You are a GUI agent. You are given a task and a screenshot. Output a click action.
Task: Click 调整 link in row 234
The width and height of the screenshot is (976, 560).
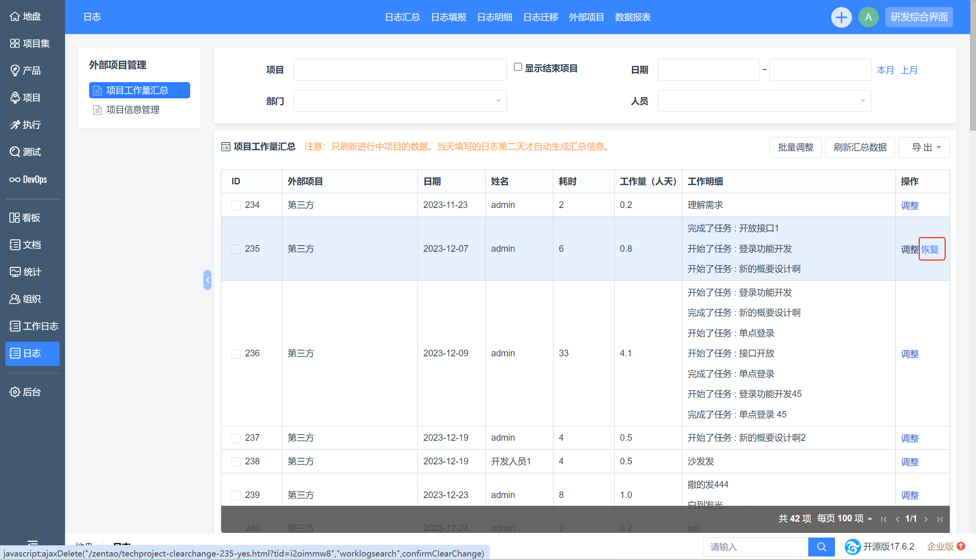click(910, 205)
